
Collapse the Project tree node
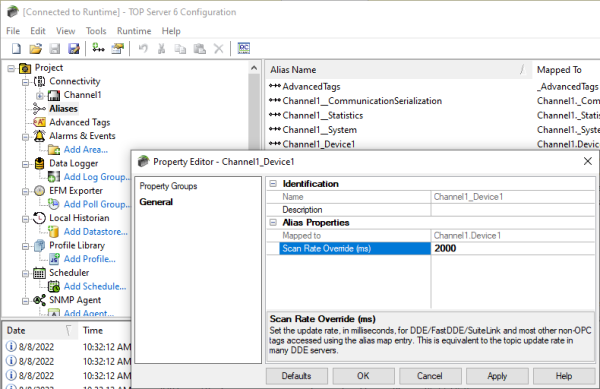tap(11, 68)
